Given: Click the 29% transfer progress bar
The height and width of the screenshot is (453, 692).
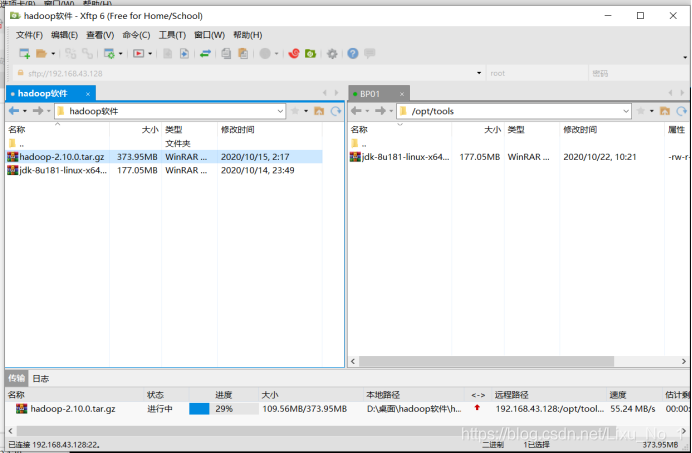Looking at the screenshot, I should [223, 409].
